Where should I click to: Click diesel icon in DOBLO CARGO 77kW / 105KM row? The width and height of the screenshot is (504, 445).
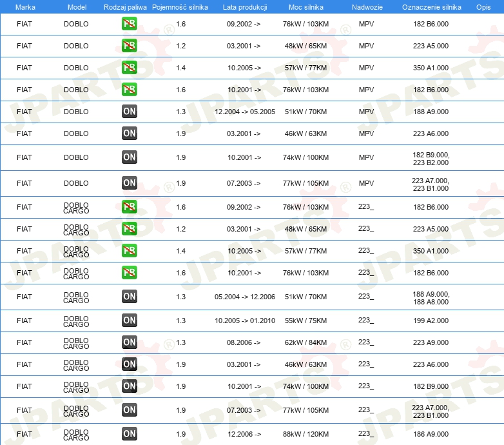click(129, 410)
